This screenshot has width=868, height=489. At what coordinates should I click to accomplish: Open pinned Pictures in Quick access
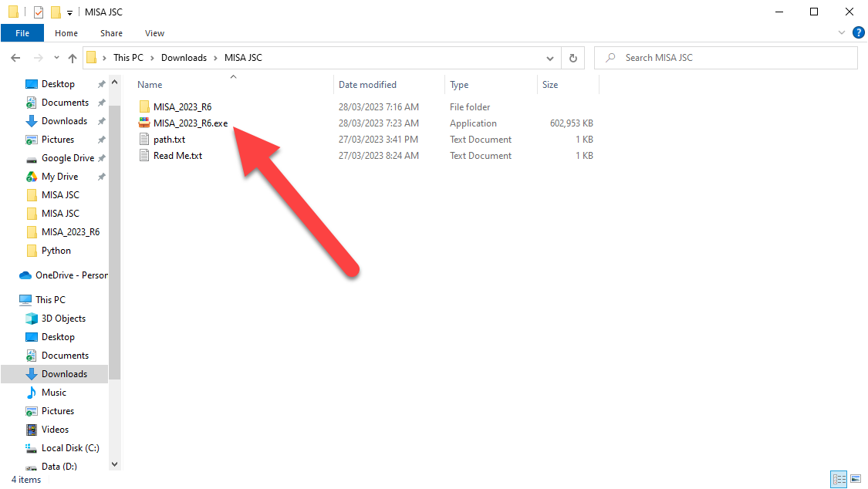(58, 140)
